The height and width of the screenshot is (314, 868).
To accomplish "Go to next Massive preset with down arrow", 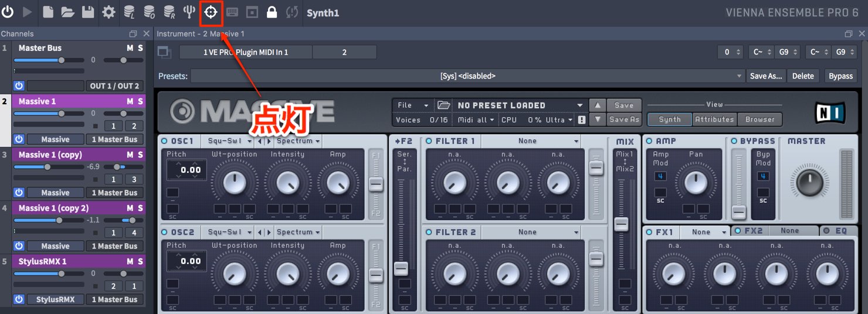I will pos(597,120).
